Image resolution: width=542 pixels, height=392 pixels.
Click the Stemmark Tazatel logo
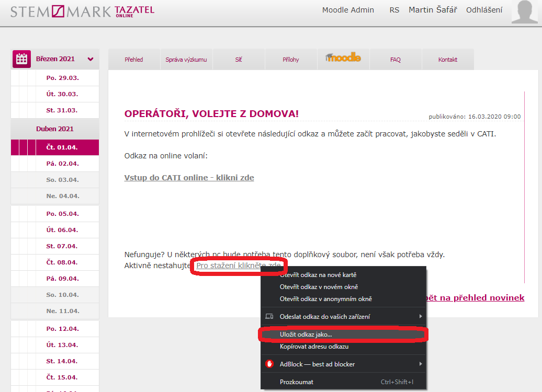[82, 11]
